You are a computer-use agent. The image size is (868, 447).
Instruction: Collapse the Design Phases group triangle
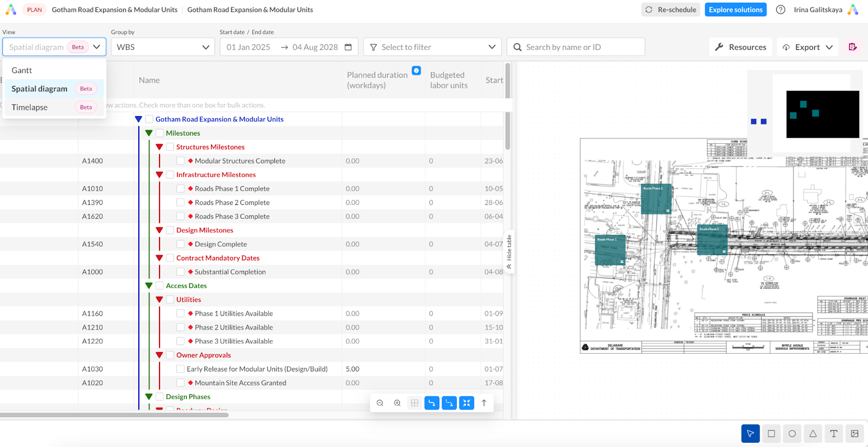tap(149, 397)
